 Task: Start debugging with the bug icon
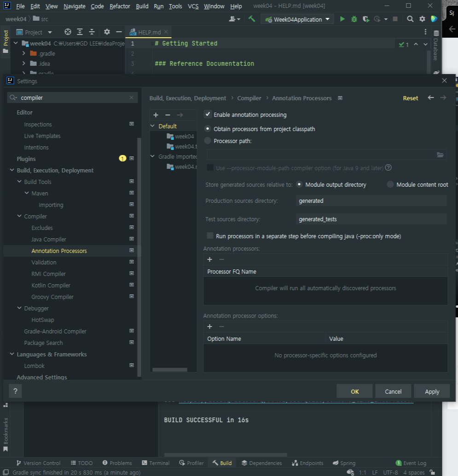pyautogui.click(x=354, y=19)
